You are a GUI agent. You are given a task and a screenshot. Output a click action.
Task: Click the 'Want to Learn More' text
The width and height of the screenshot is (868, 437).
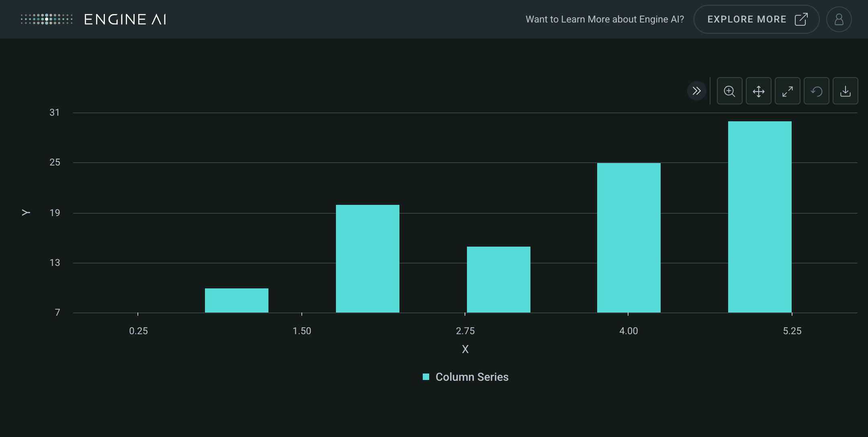[x=605, y=19]
